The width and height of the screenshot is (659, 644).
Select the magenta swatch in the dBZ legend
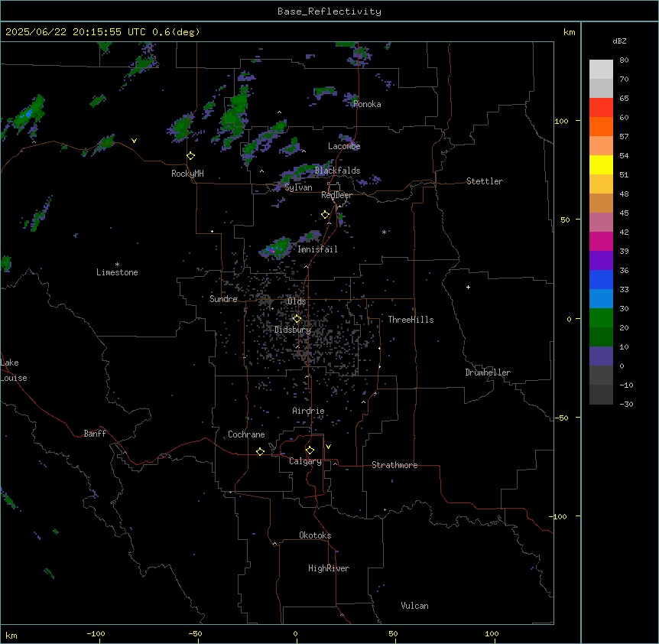601,241
